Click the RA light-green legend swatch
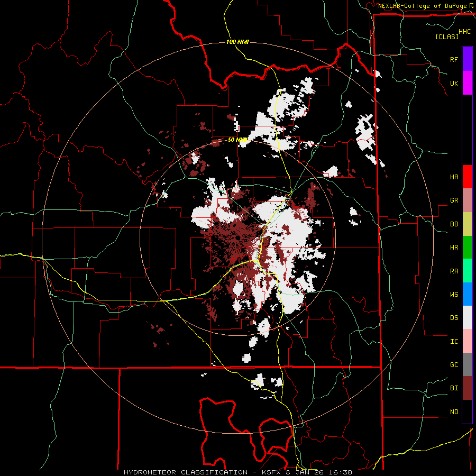Screen dimensions: 476x476 pyautogui.click(x=467, y=271)
